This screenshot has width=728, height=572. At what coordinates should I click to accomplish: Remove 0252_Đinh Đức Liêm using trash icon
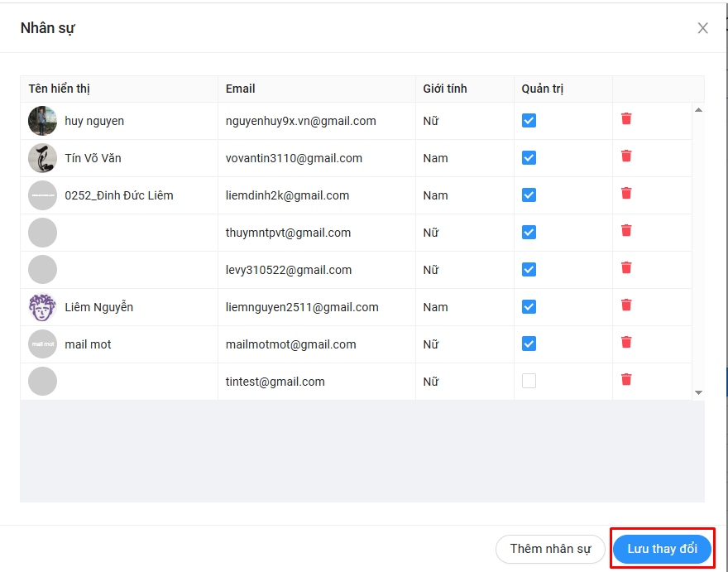point(626,194)
